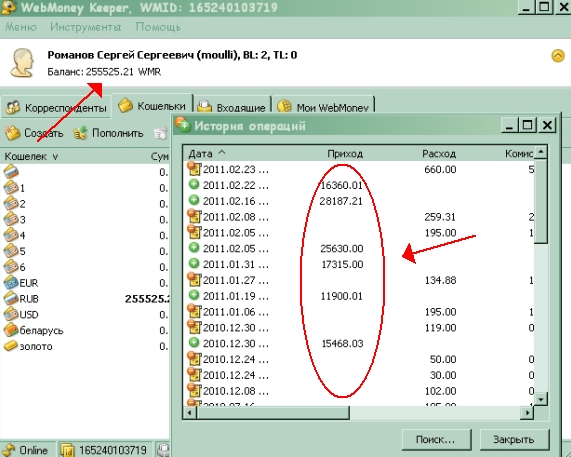The width and height of the screenshot is (571, 457).
Task: Select the RUB wallet
Action: [x=21, y=299]
